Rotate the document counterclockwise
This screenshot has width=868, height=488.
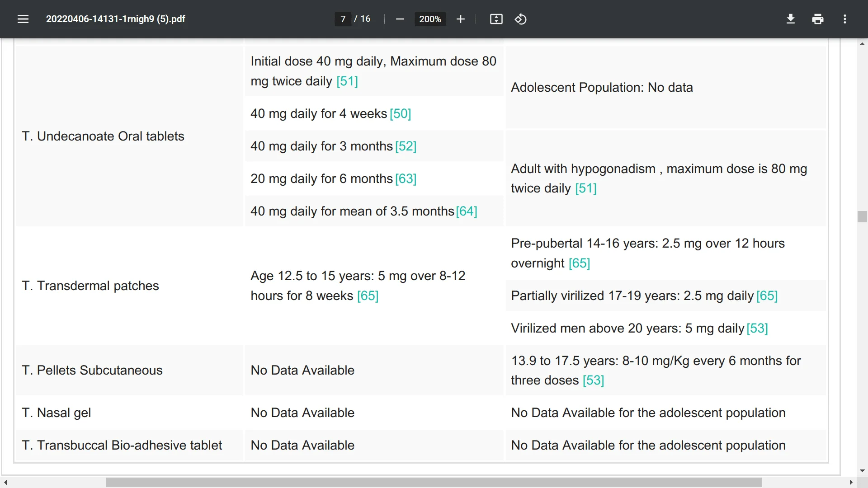[520, 19]
